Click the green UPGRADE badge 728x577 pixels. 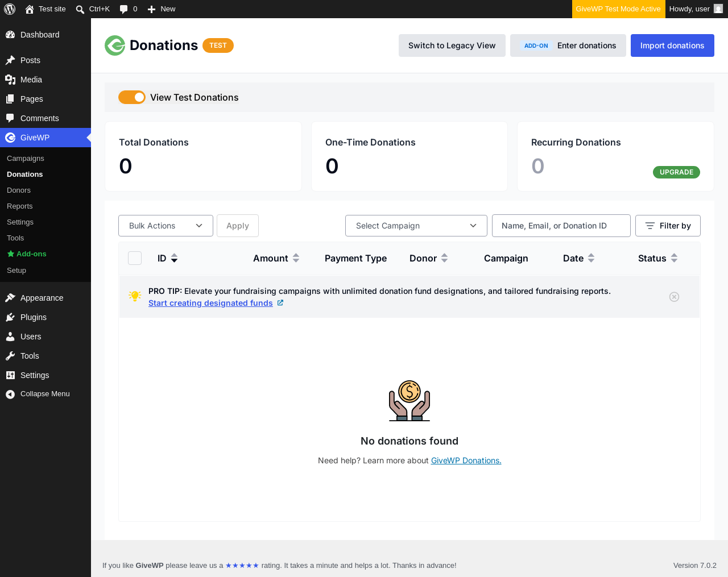click(x=676, y=172)
